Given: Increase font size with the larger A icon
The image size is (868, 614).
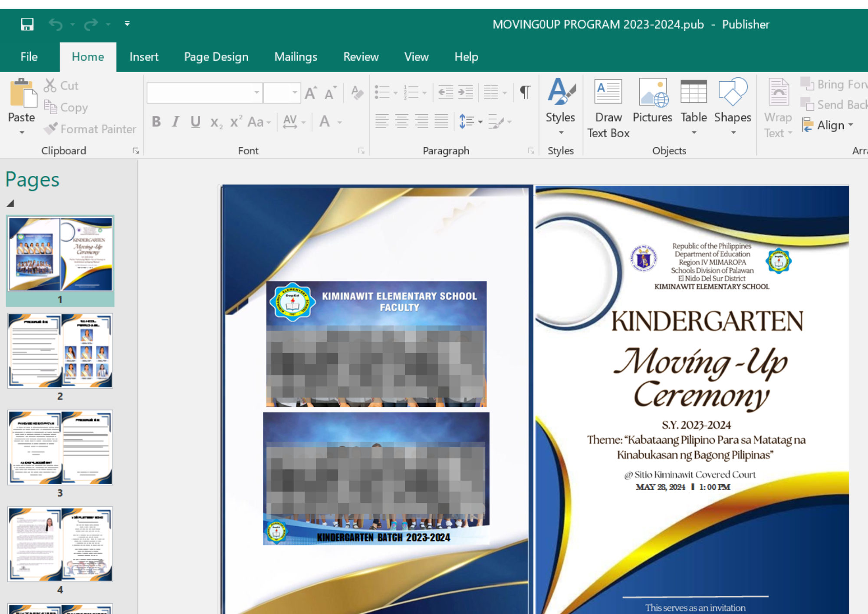Looking at the screenshot, I should (x=311, y=92).
